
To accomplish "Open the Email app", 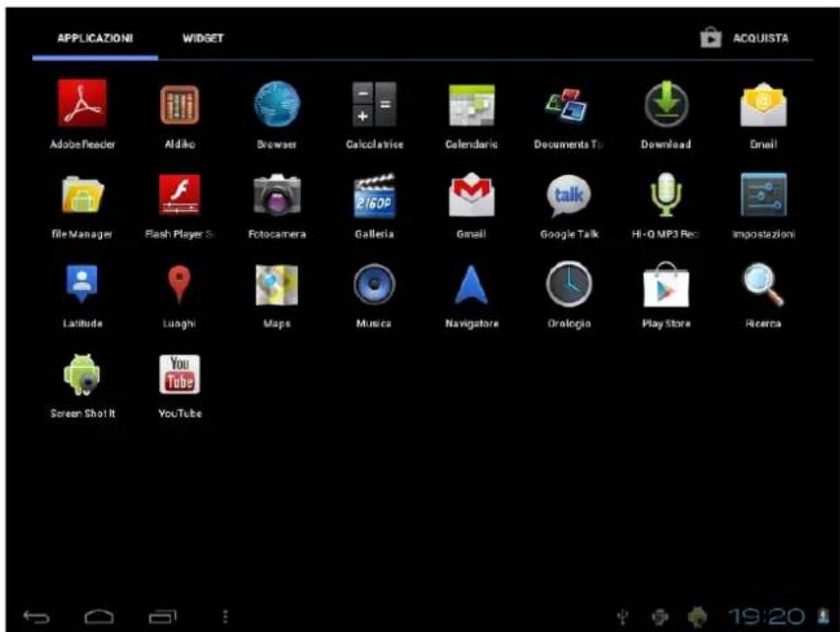I will pos(763,105).
